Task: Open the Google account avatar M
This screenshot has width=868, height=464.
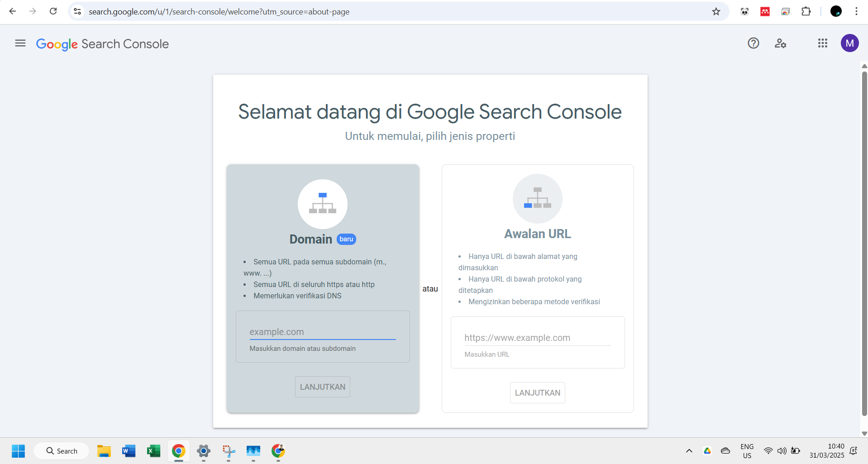Action: click(x=850, y=43)
